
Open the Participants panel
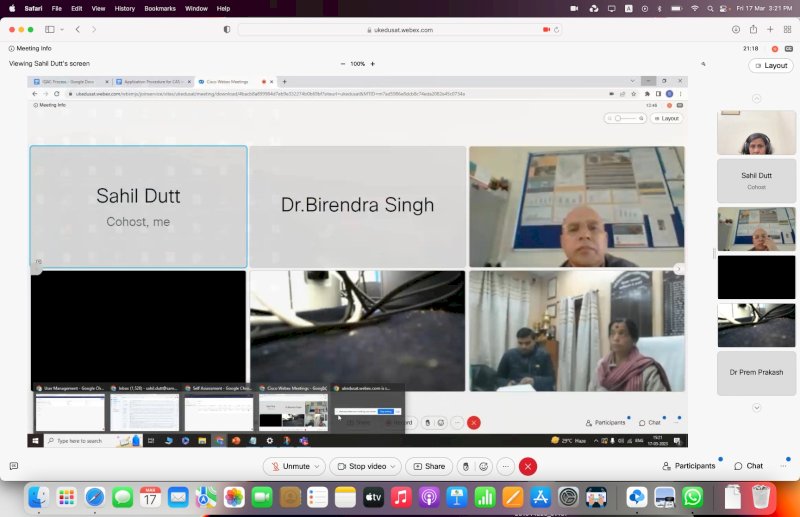[689, 466]
